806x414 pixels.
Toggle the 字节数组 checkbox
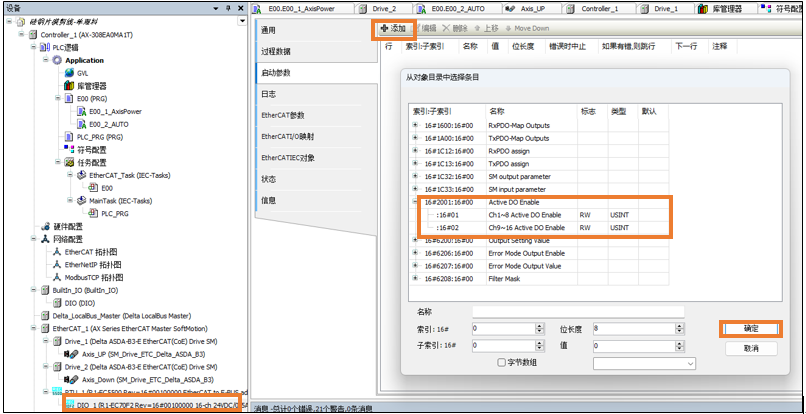tap(501, 362)
